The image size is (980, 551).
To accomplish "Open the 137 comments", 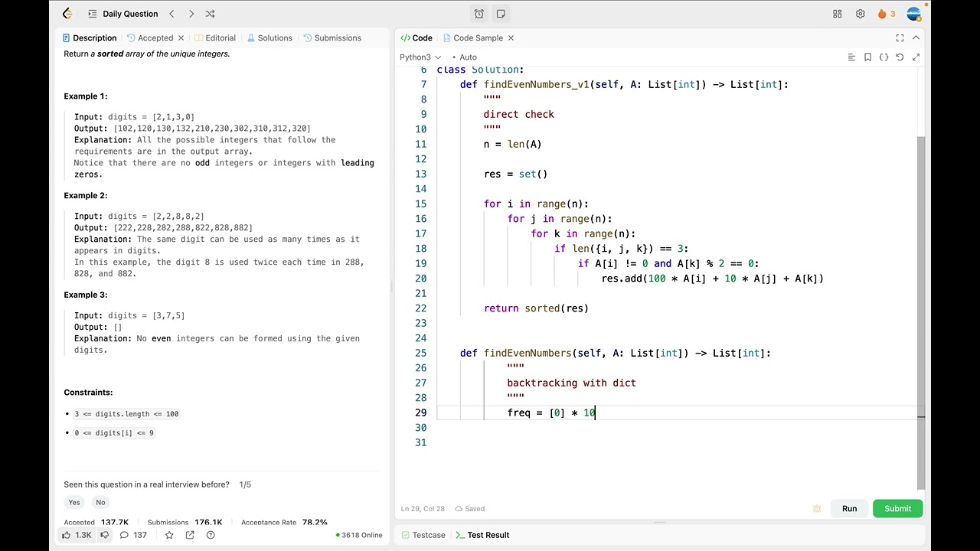I will click(x=133, y=535).
